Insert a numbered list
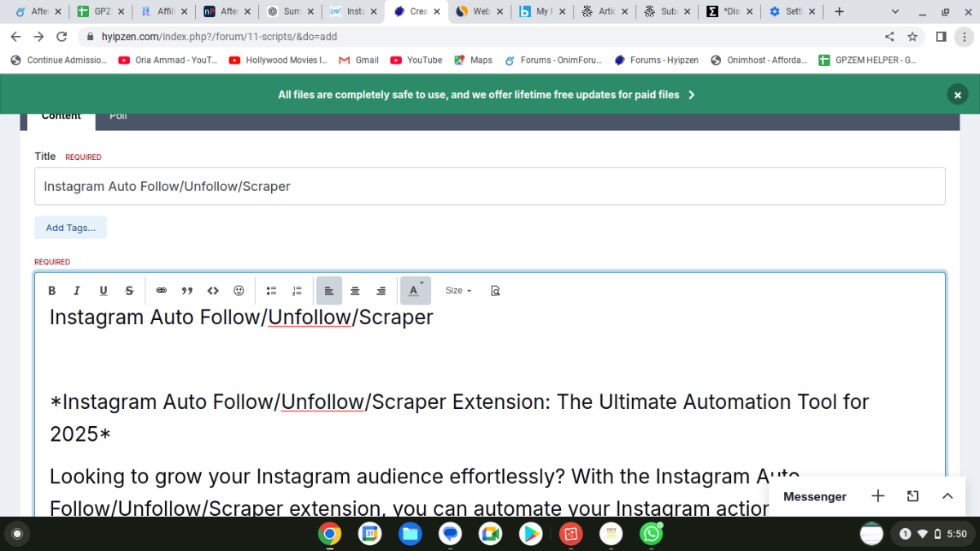Image resolution: width=980 pixels, height=551 pixels. (297, 291)
